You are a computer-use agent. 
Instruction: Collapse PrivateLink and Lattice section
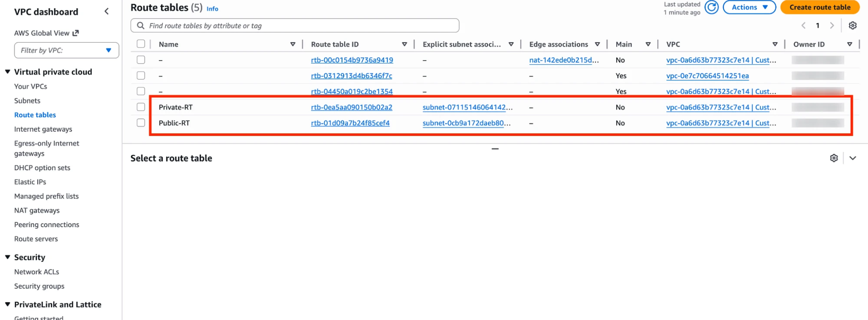pos(7,304)
